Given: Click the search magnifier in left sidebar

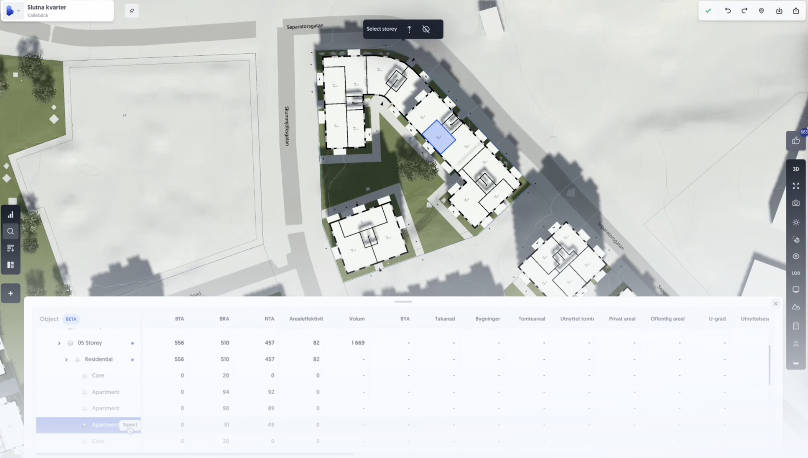Looking at the screenshot, I should coord(11,231).
